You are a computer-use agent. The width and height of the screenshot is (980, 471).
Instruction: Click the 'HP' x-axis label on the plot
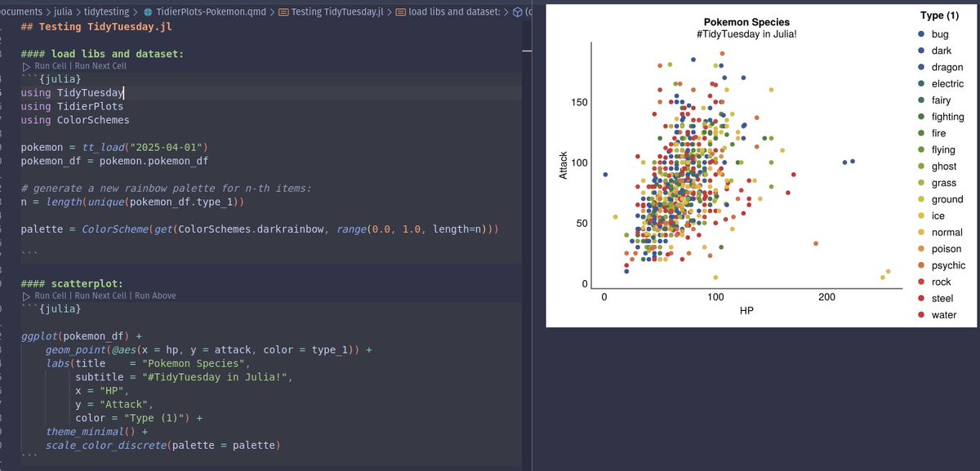(746, 311)
